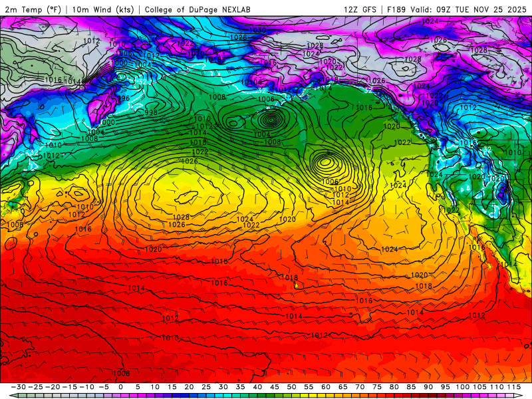The width and height of the screenshot is (532, 399).
Task: Click the 80 value on the temperature scale
Action: click(394, 387)
